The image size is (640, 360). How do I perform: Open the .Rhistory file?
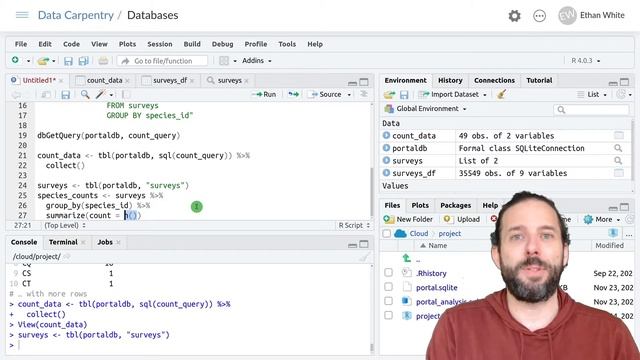tap(431, 273)
